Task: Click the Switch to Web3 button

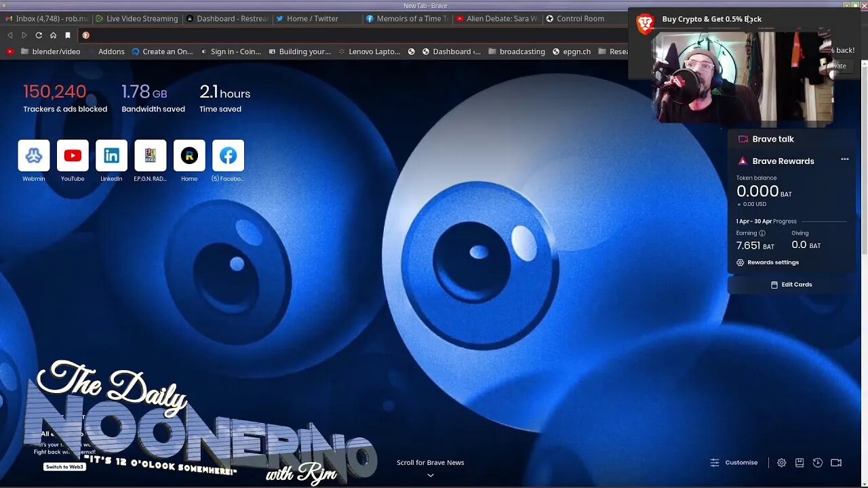Action: (64, 467)
